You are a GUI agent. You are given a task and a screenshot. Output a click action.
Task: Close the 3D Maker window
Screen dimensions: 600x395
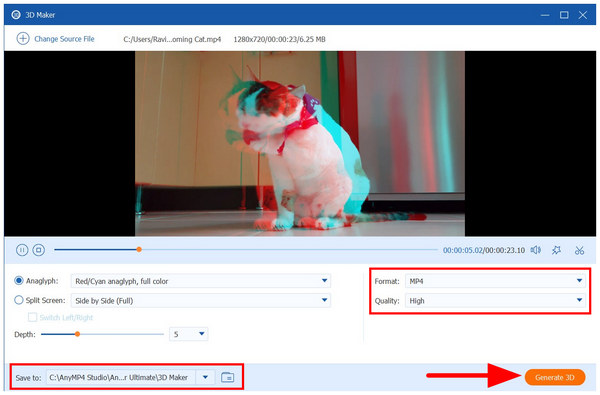tap(583, 15)
